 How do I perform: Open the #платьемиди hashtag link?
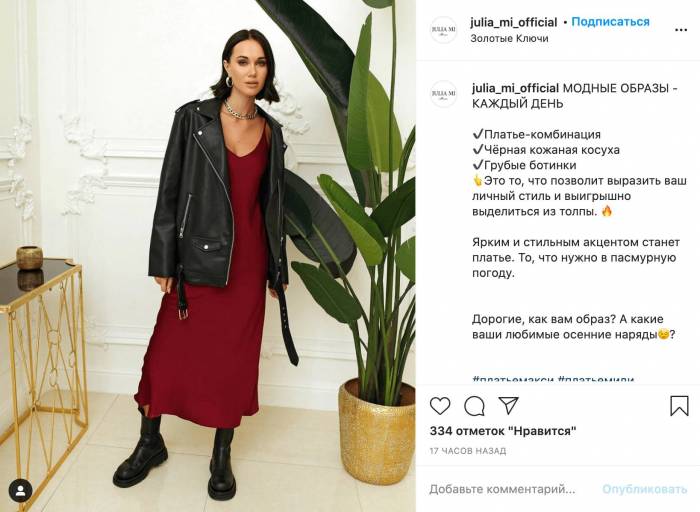(x=596, y=380)
